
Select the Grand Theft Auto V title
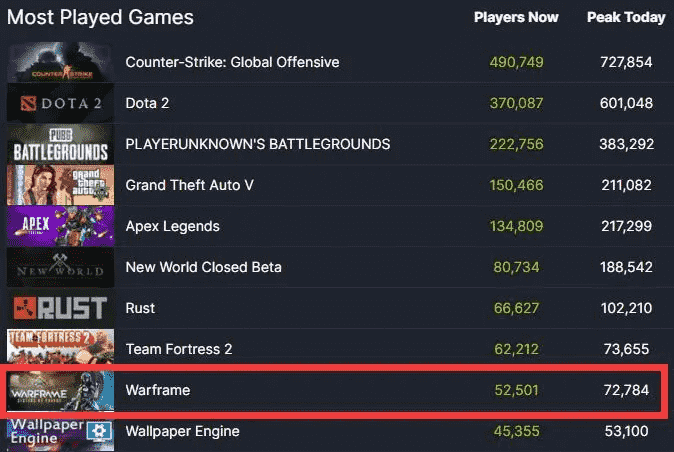[x=190, y=185]
